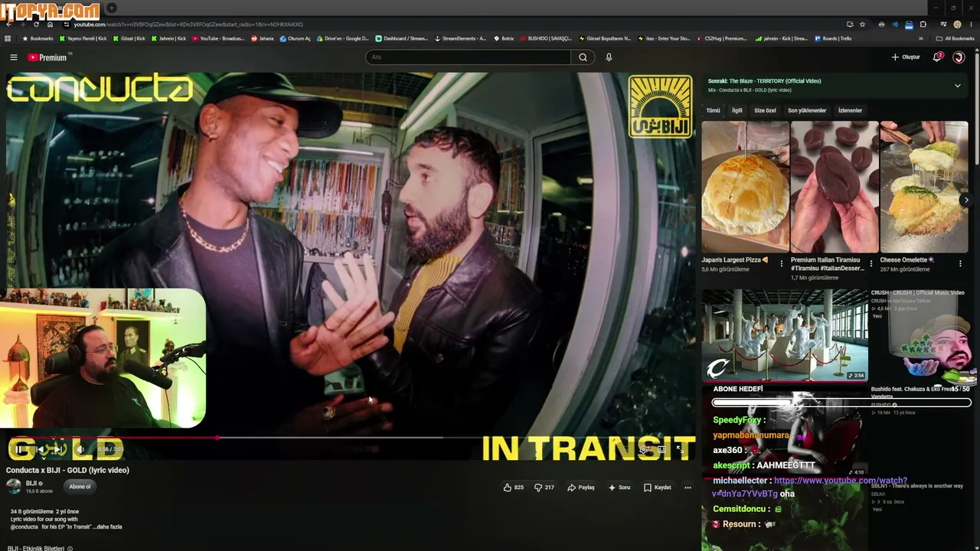Image resolution: width=980 pixels, height=551 pixels.
Task: Open player settings gear
Action: coord(645,449)
